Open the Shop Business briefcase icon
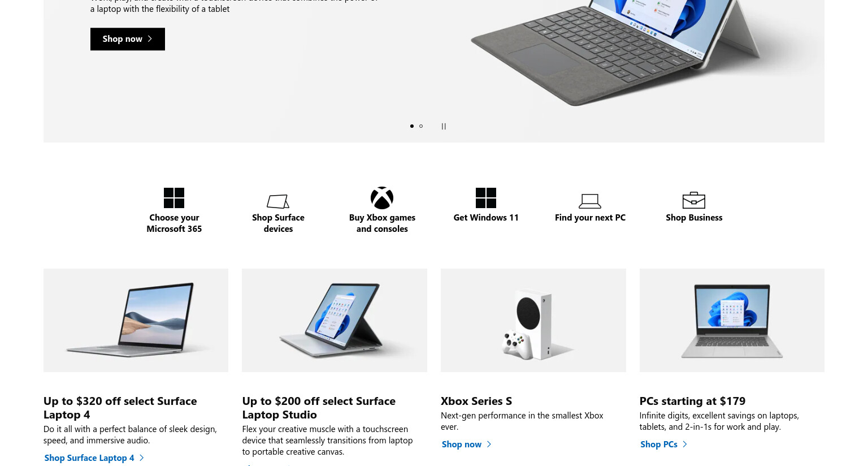The width and height of the screenshot is (868, 466). pyautogui.click(x=694, y=200)
